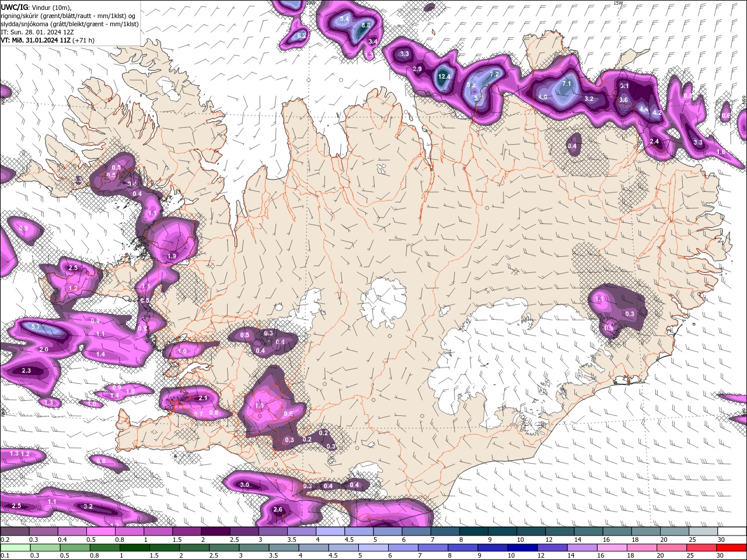
Task: Select upper legend swatch between 8 and 9
Action: point(474,531)
